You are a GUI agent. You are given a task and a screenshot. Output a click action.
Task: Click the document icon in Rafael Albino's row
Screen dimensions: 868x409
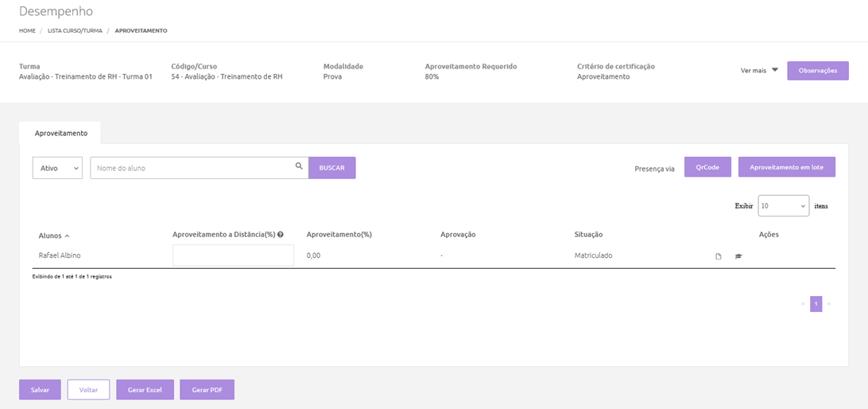[x=719, y=256]
